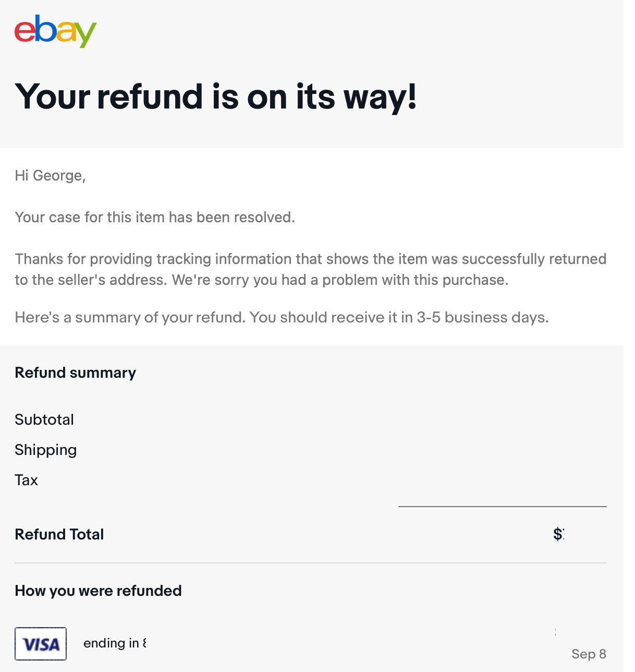Select the 'Your refund is on its way!' heading
Screen dimensions: 635x672
pos(216,97)
